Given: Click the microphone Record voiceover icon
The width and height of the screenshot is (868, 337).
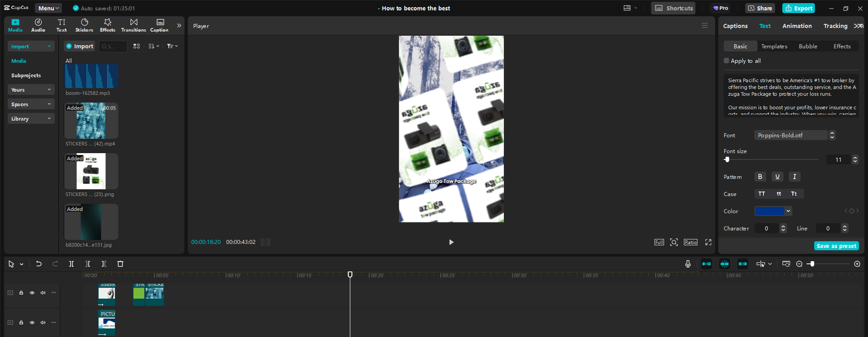Looking at the screenshot, I should pos(688,264).
